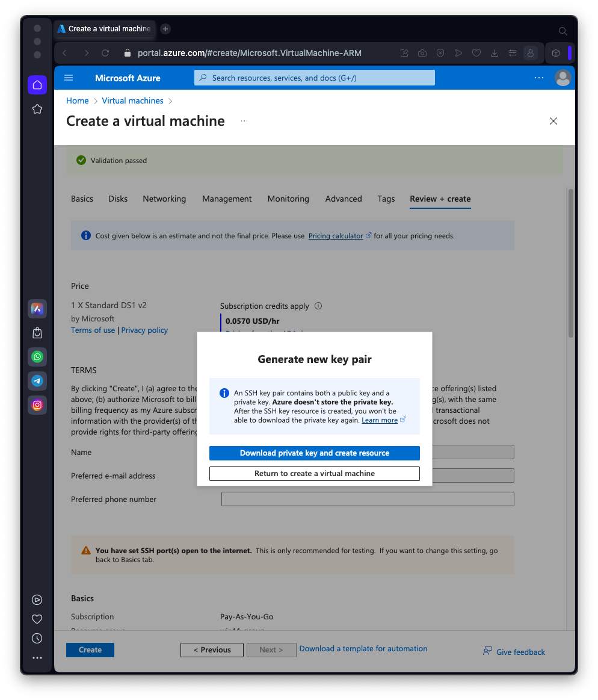The height and width of the screenshot is (700, 598).
Task: Open the sidebar home icon
Action: pyautogui.click(x=37, y=85)
